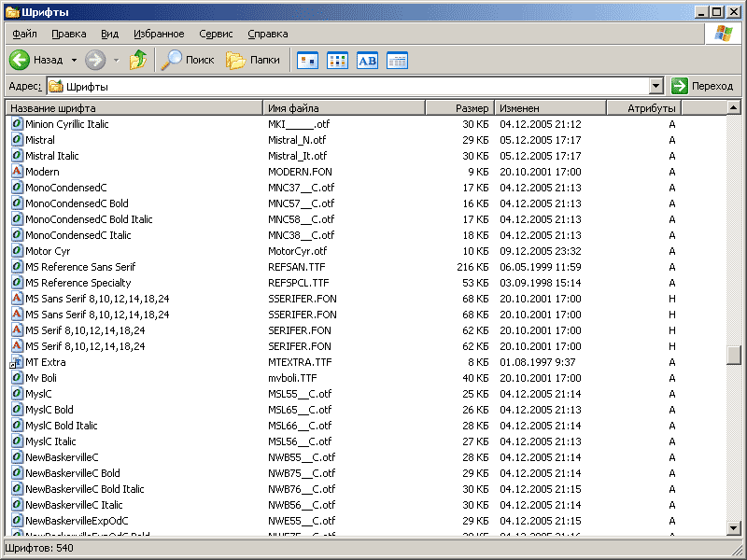Click file name MODERN.FON
The image size is (747, 560).
click(300, 172)
